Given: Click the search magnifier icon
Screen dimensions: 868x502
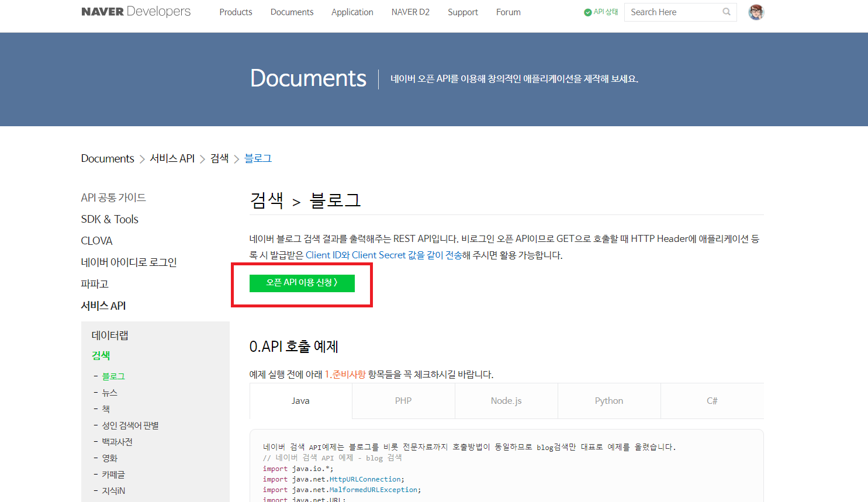Looking at the screenshot, I should click(x=727, y=12).
